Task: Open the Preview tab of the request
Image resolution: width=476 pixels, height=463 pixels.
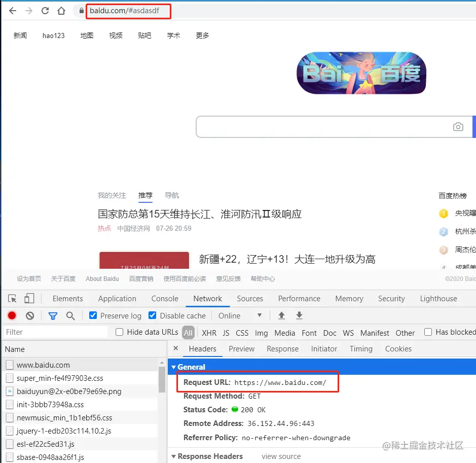Action: click(242, 349)
